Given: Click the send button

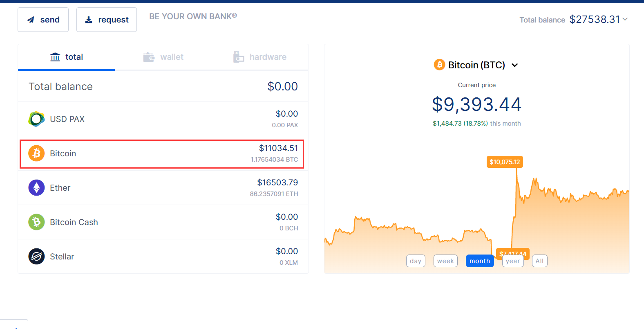Looking at the screenshot, I should 43,19.
